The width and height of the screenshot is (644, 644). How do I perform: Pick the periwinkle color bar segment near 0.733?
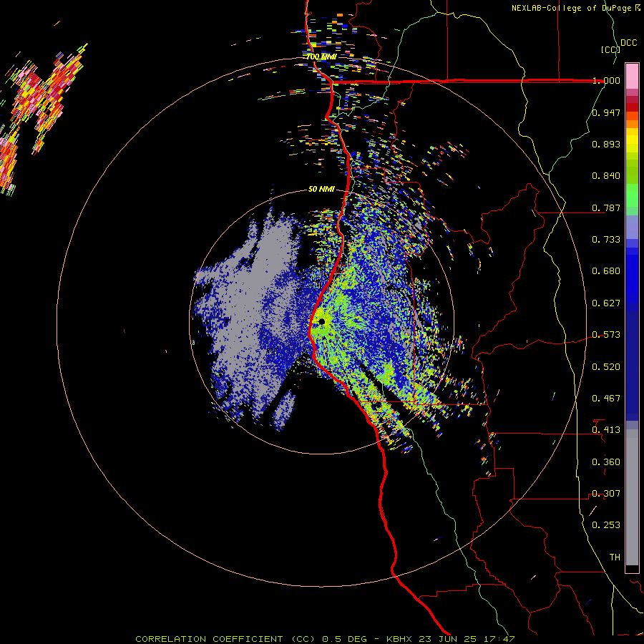pyautogui.click(x=632, y=228)
